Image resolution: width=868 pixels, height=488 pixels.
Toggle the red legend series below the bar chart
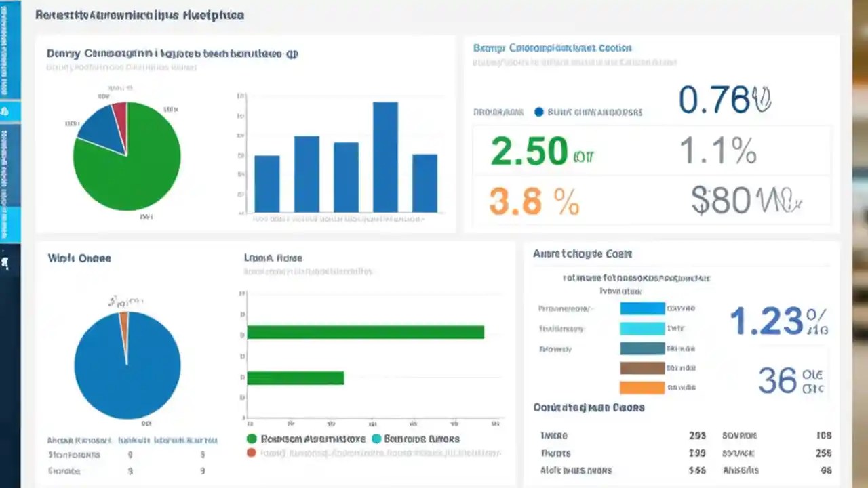(251, 453)
